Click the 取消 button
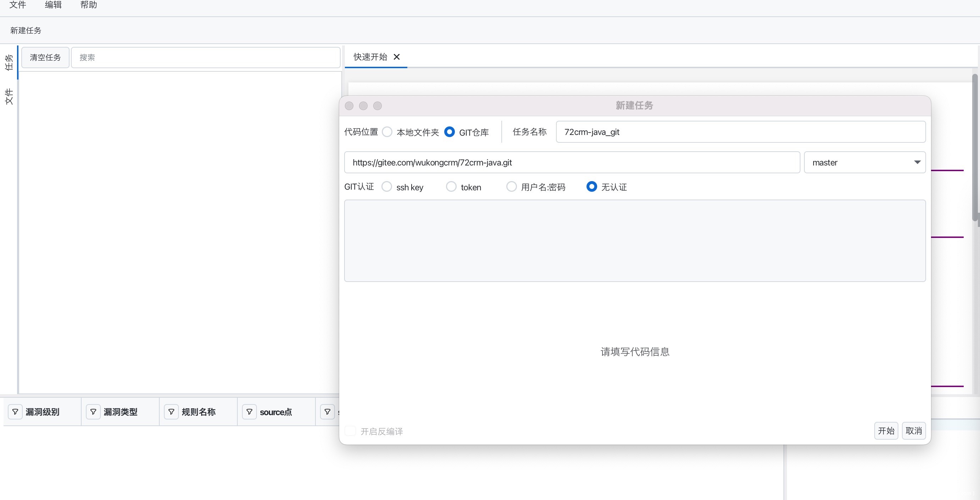Screen dimensions: 980x500 click(913, 431)
